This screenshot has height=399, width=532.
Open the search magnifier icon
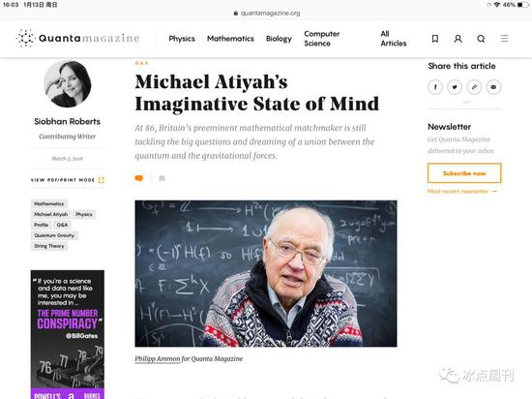(x=481, y=39)
